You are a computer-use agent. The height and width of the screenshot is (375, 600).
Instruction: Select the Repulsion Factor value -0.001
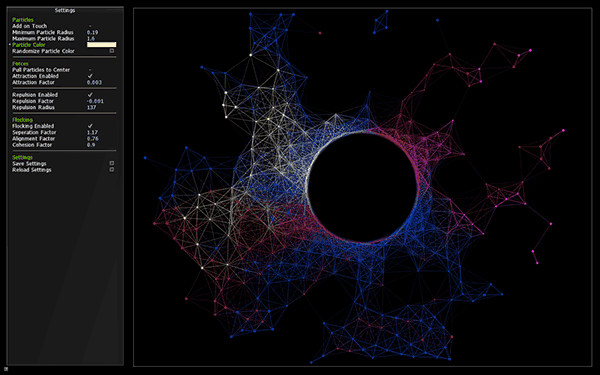coord(95,101)
